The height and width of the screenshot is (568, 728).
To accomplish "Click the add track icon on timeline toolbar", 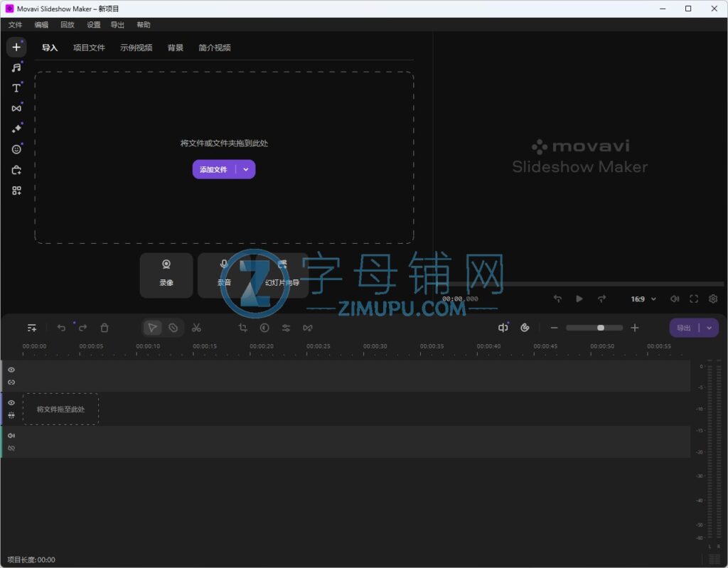I will pos(32,328).
